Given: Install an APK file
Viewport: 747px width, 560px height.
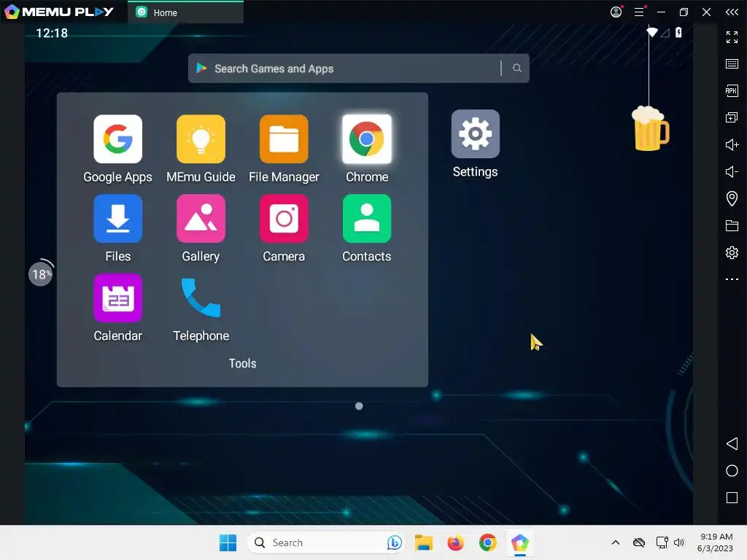Looking at the screenshot, I should click(732, 90).
